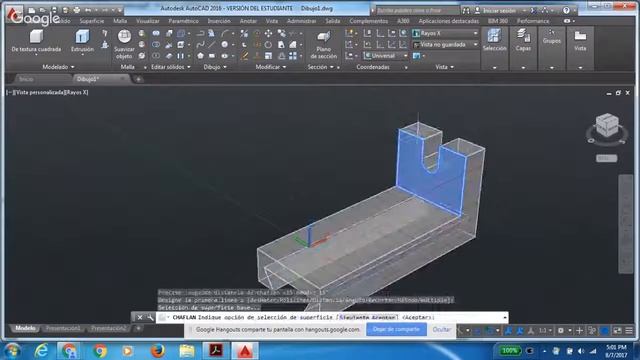
Task: Switch to the Presentación1 layout tab
Action: click(x=62, y=328)
